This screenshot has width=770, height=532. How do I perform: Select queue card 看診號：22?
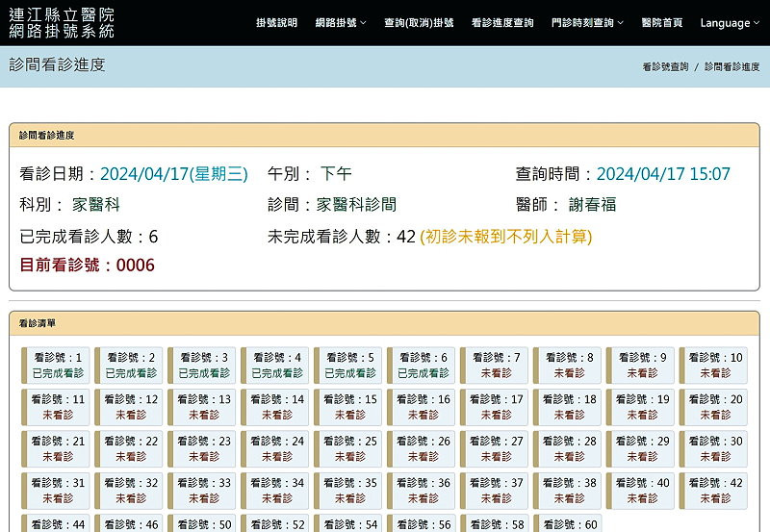click(x=128, y=448)
